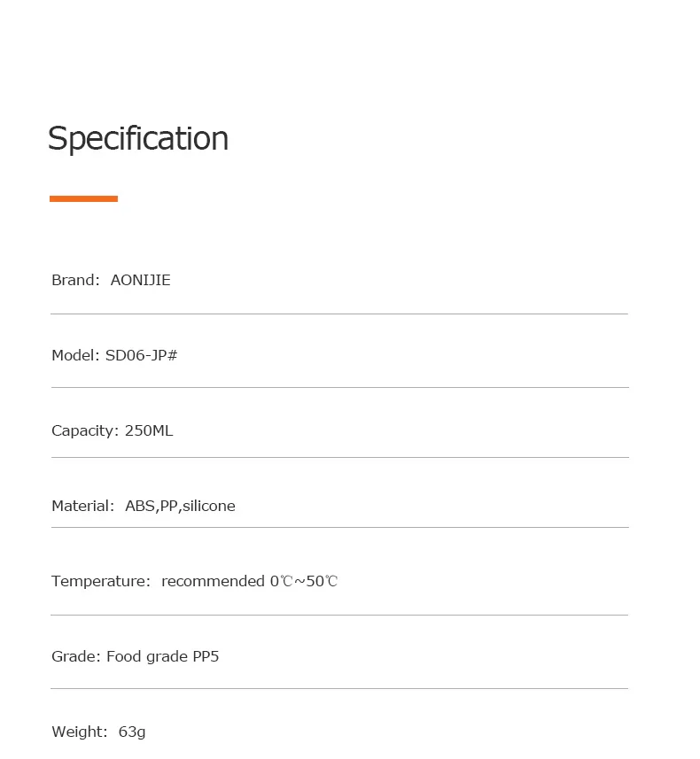Select the 63g weight value
This screenshot has width=700, height=759.
point(132,732)
